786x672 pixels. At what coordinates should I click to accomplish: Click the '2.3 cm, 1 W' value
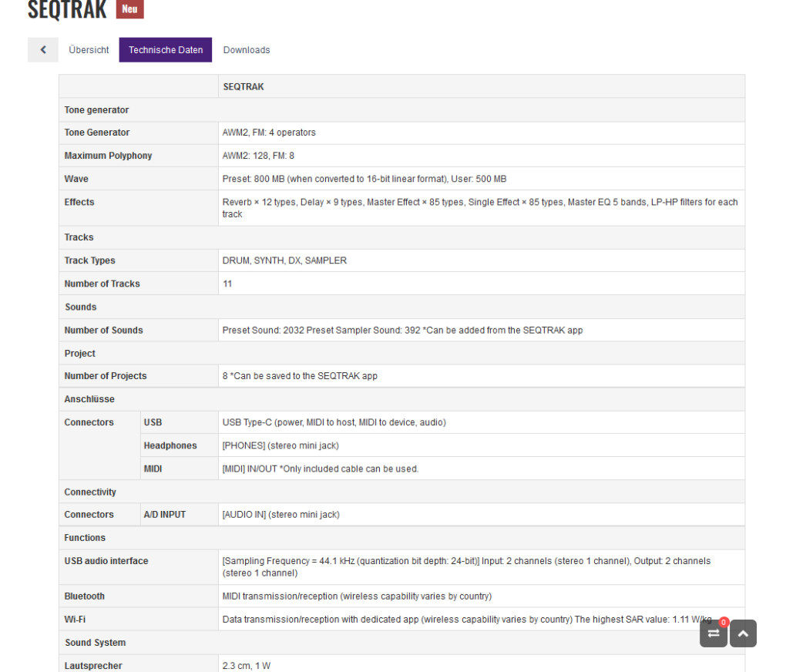[247, 666]
